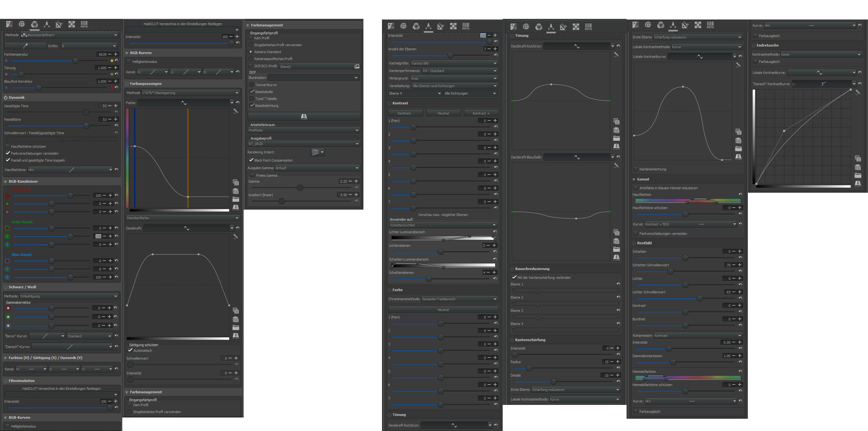Click the Kontrast + button
Viewport: 868px width, 431px height.
click(x=481, y=113)
